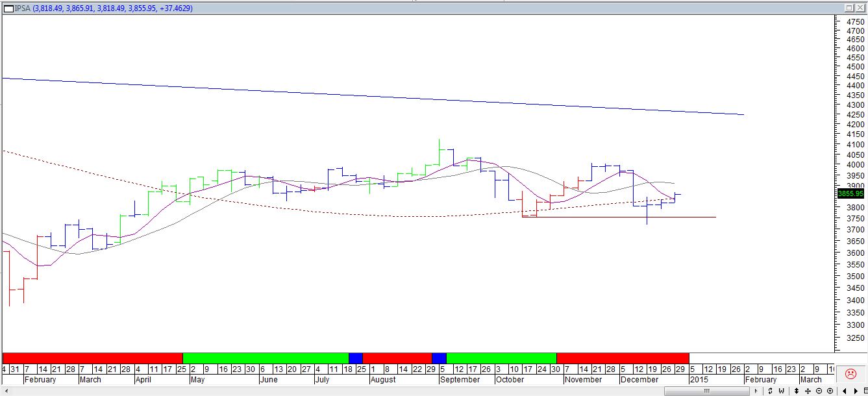Click the blue ribbon segment in late July
Viewport: 868px width, 396px height.
[356, 358]
